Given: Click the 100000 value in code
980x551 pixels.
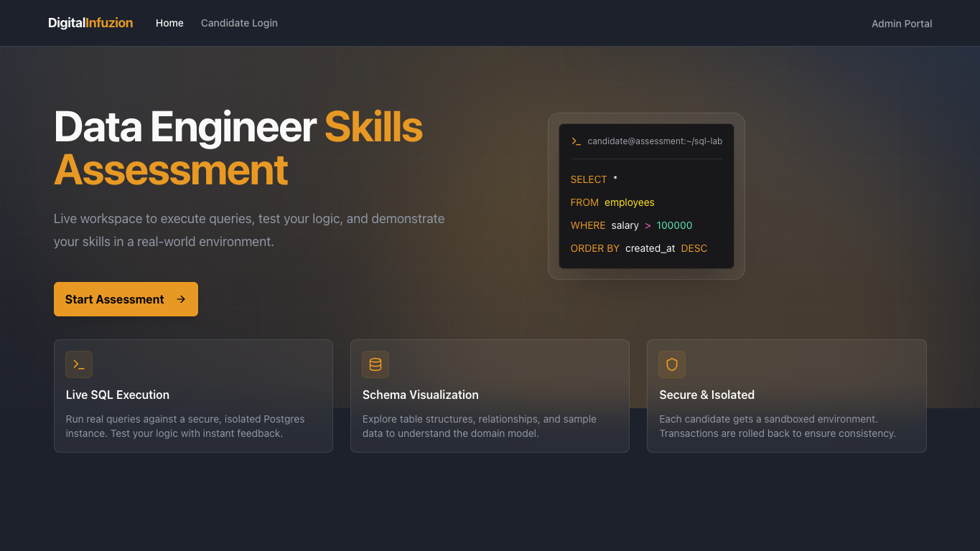Looking at the screenshot, I should [674, 225].
